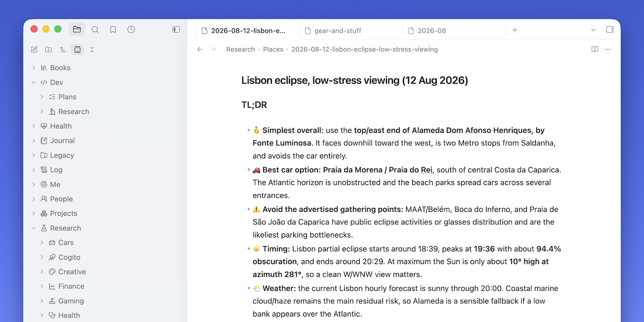Collapse the top-level Research folder chevron
This screenshot has width=644, height=322.
(34, 228)
